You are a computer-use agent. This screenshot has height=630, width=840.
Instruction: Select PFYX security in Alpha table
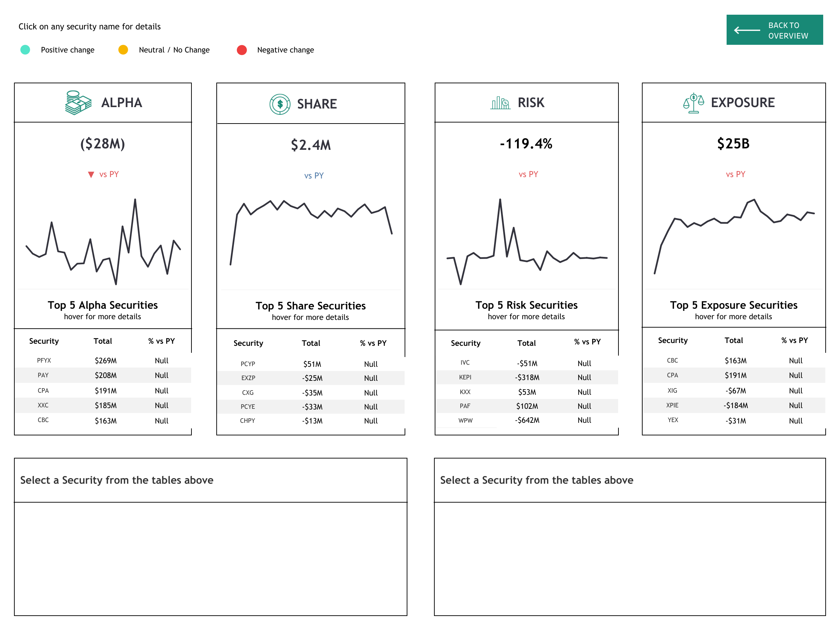click(44, 360)
